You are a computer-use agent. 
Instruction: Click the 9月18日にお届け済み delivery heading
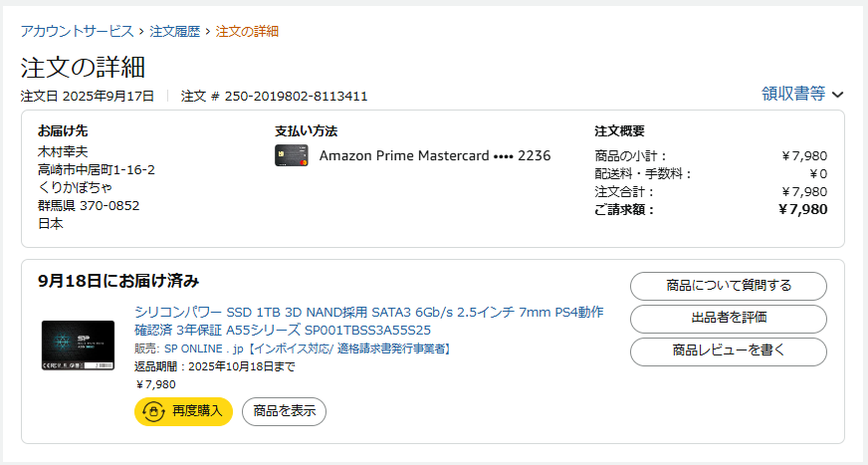pos(118,280)
